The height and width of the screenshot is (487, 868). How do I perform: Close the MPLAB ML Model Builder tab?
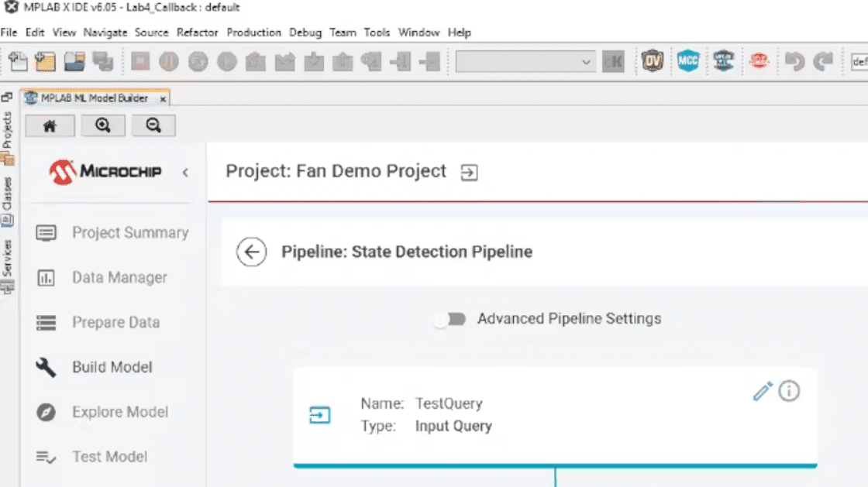(163, 98)
